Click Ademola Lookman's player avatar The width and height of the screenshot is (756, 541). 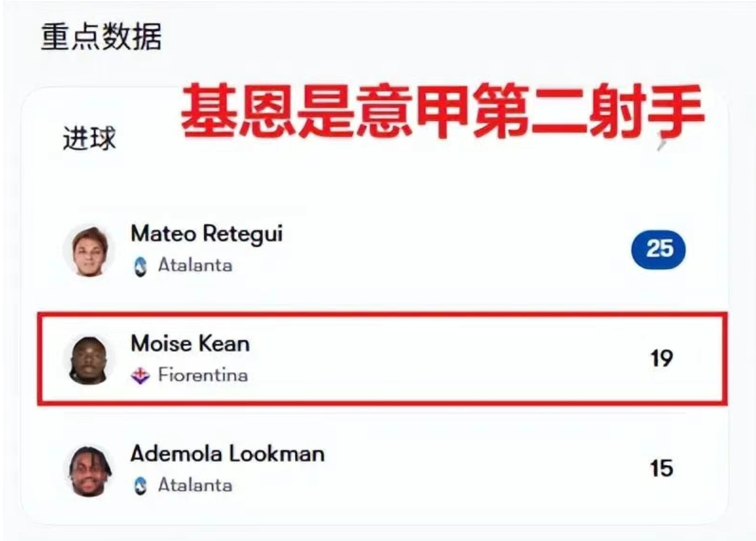[88, 470]
